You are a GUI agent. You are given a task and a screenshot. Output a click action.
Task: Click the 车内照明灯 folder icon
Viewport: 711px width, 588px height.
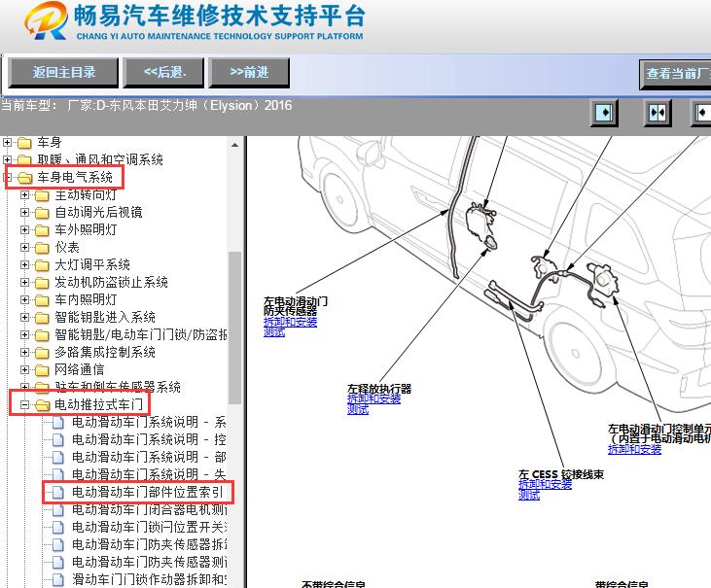(42, 300)
